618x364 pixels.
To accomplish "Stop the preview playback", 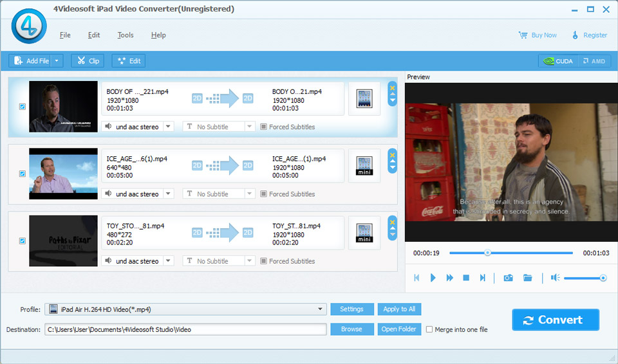I will coord(466,278).
